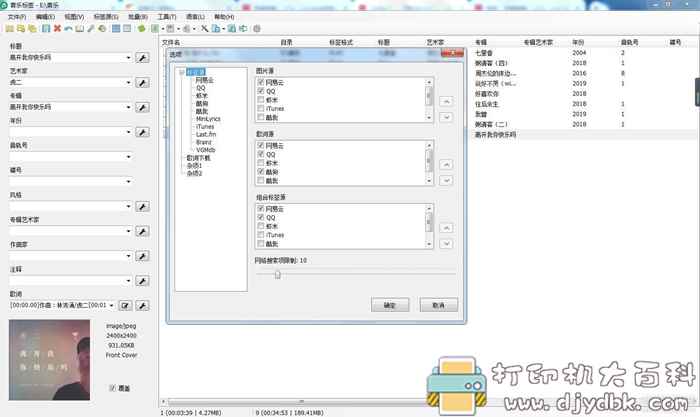The width and height of the screenshot is (700, 417).
Task: Click the wrench button beside 年份 field
Action: coord(142,132)
